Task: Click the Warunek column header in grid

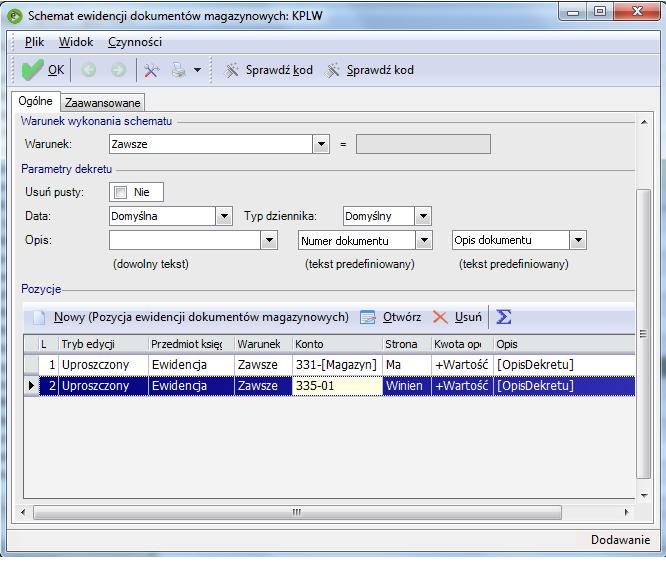Action: click(x=263, y=344)
